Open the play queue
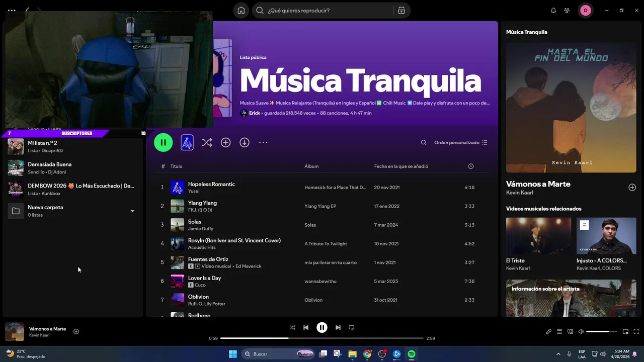644x362 pixels. coord(559,331)
